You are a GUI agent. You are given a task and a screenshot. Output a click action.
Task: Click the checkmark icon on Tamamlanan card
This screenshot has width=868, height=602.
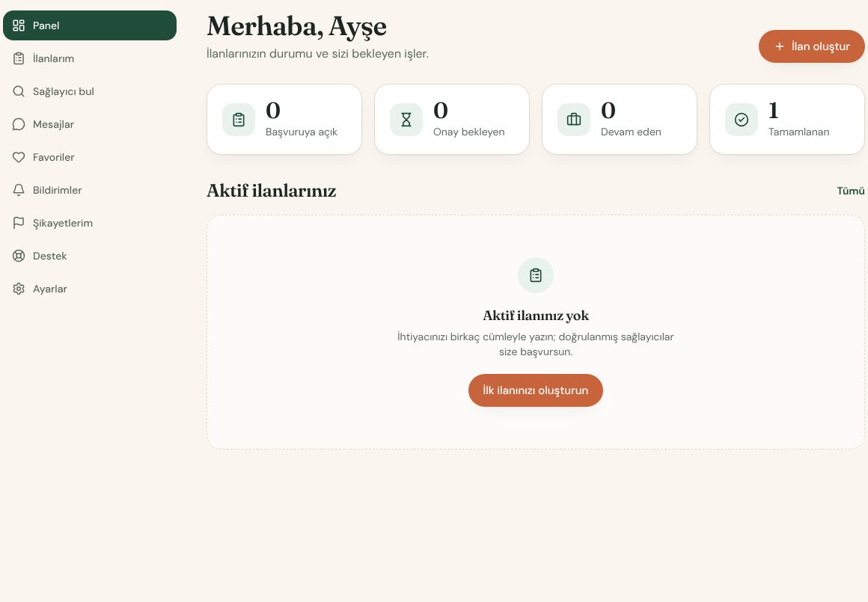click(742, 120)
